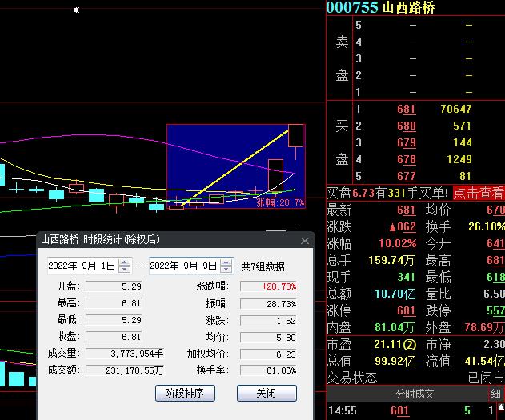Click the scroll-up arrow in trade list
The image size is (505, 420).
(x=500, y=408)
